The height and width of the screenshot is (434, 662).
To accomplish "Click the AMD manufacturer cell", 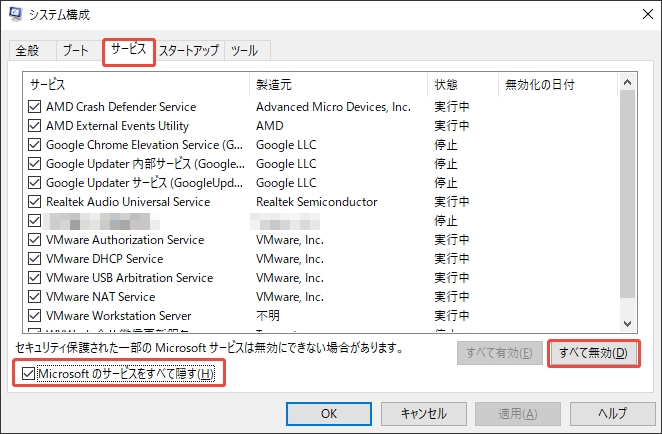I will 269,126.
